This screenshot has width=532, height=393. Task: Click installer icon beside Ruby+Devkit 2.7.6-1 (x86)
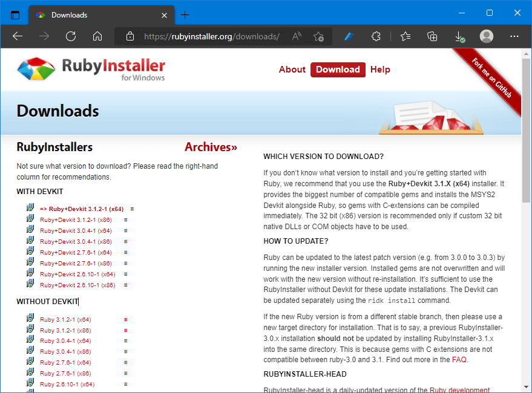pos(30,262)
